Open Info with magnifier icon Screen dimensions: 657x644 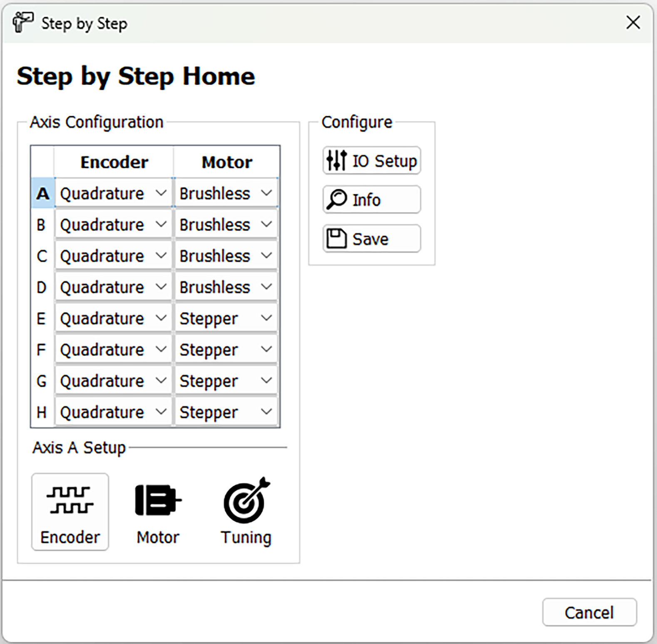click(x=371, y=200)
